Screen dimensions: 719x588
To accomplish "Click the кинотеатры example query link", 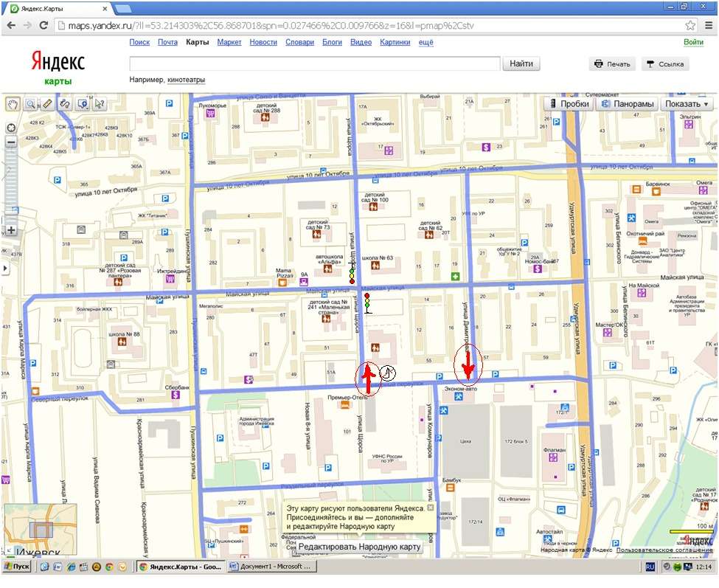I will [186, 80].
